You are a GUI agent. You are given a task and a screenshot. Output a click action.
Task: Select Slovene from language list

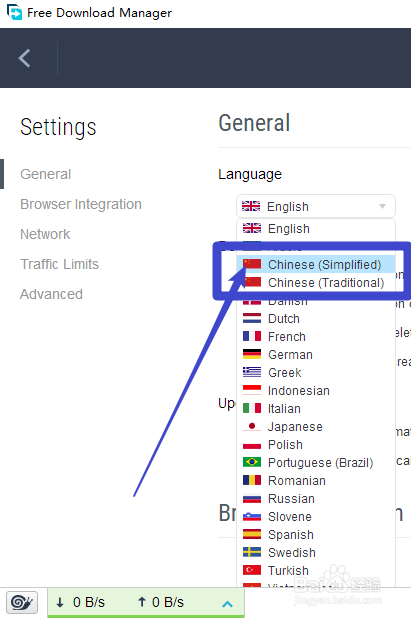click(x=316, y=517)
